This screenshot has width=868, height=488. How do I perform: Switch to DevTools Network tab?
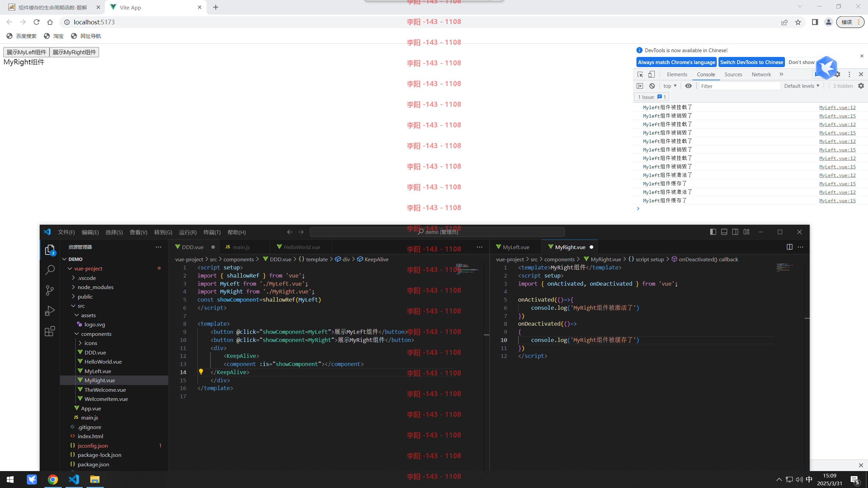point(761,74)
